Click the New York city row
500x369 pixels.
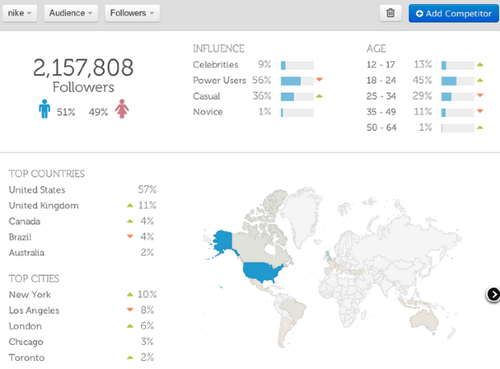(83, 294)
